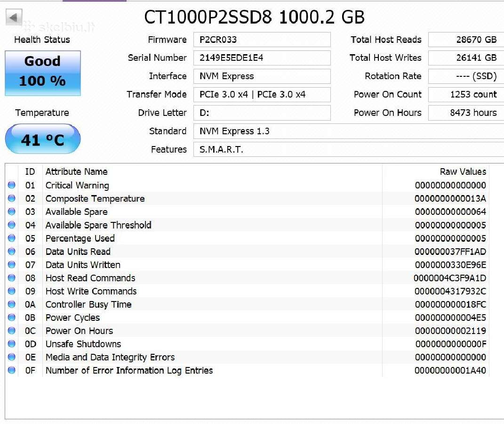Viewport: 504px width, 424px height.
Task: Click Rotation Rate value ---- (SSD)
Action: coord(466,76)
